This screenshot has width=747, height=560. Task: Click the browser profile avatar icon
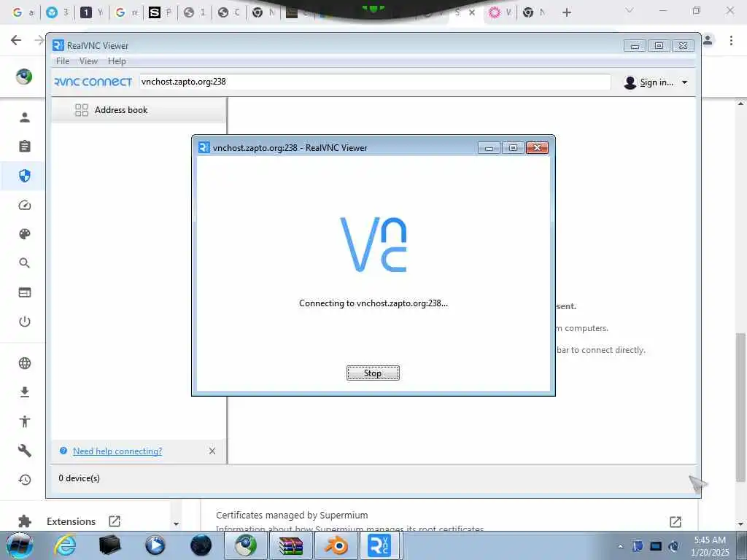pos(708,40)
